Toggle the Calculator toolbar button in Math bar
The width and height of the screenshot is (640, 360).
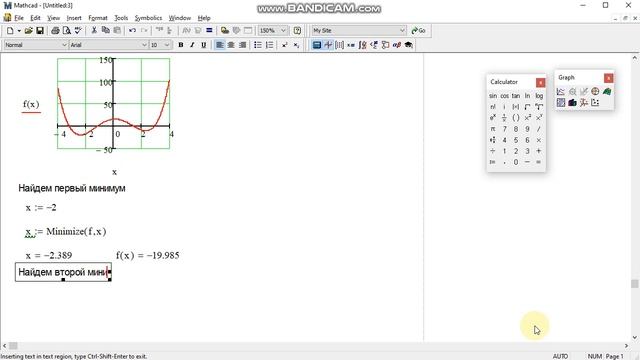click(x=317, y=45)
